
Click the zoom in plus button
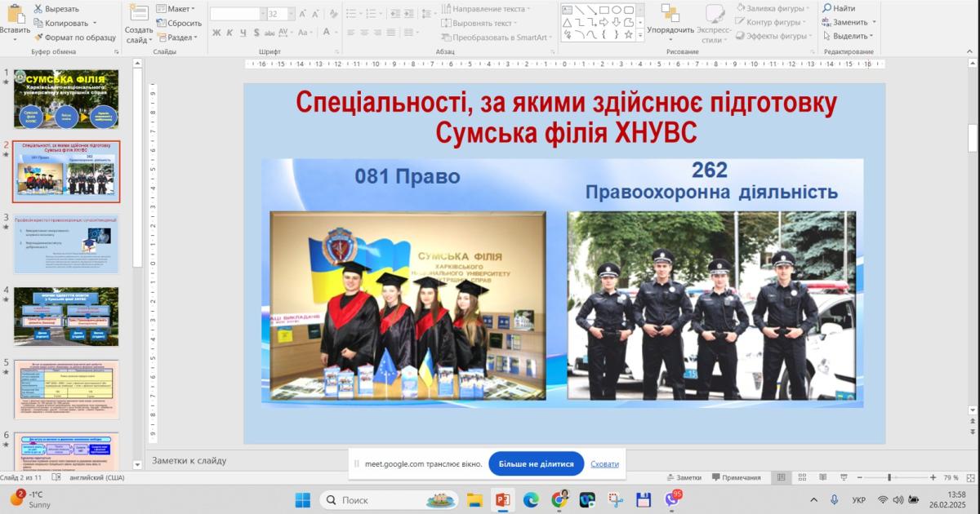pos(933,477)
